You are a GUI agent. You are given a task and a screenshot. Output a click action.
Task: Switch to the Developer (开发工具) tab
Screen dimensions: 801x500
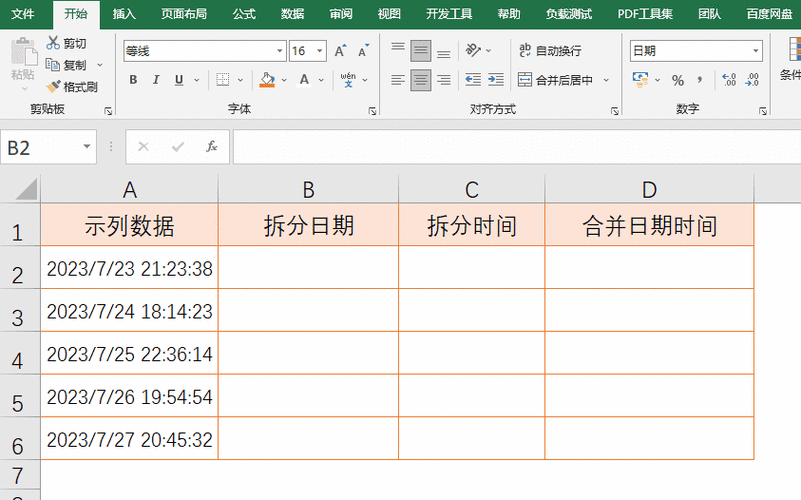coord(450,14)
